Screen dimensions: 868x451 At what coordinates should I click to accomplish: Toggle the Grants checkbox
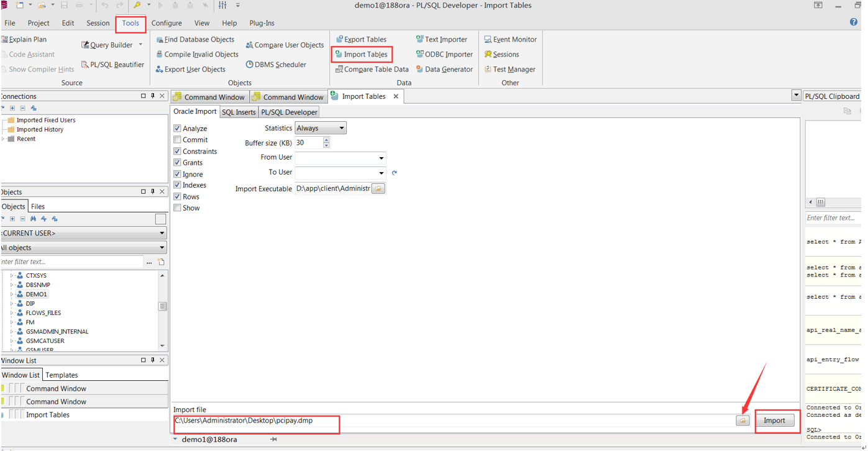pyautogui.click(x=177, y=162)
